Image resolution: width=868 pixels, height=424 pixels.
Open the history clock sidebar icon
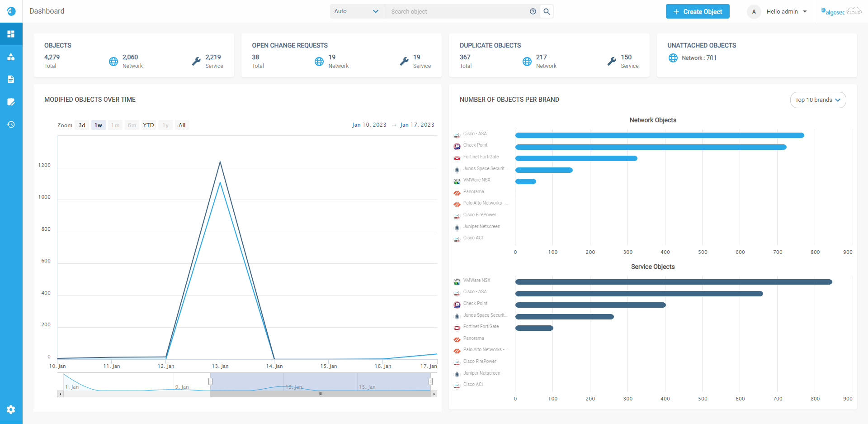coord(11,124)
